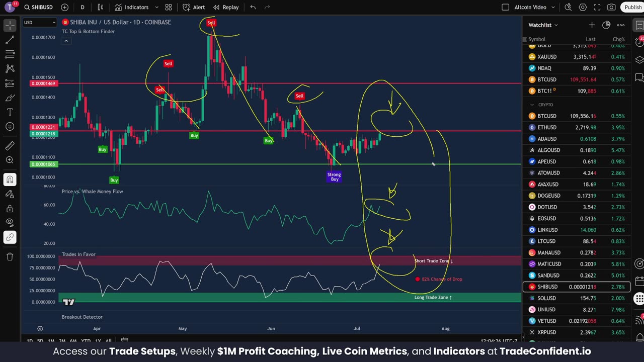Collapse the indicator legend chevron
The image size is (644, 362).
click(66, 41)
